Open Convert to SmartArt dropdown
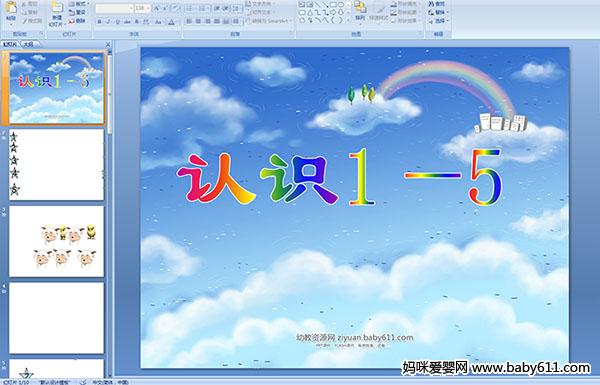 click(x=269, y=21)
